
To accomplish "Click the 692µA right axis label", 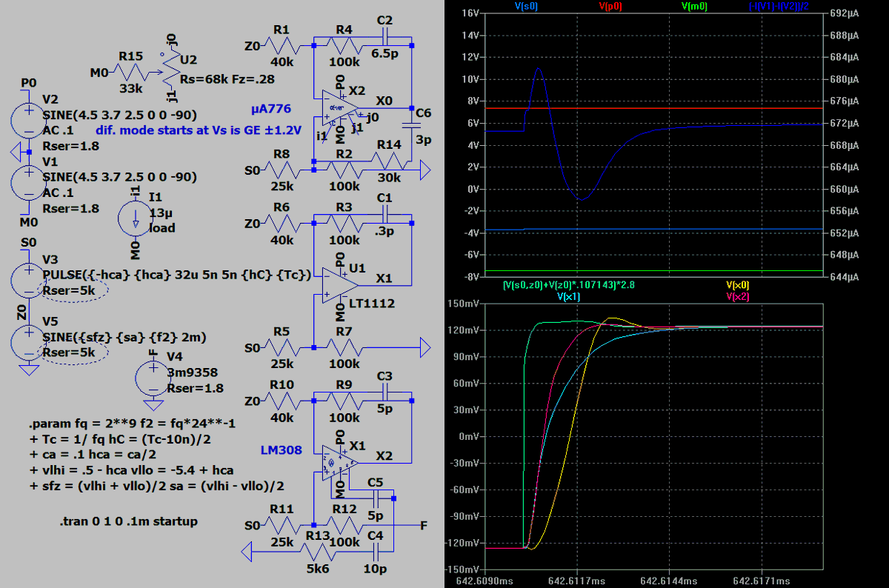I will tap(843, 13).
